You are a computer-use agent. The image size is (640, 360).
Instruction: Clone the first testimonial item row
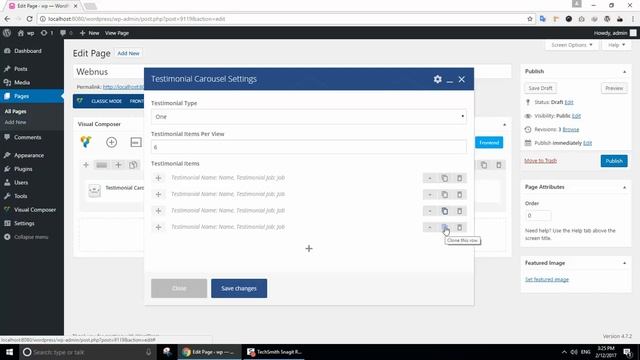click(444, 178)
